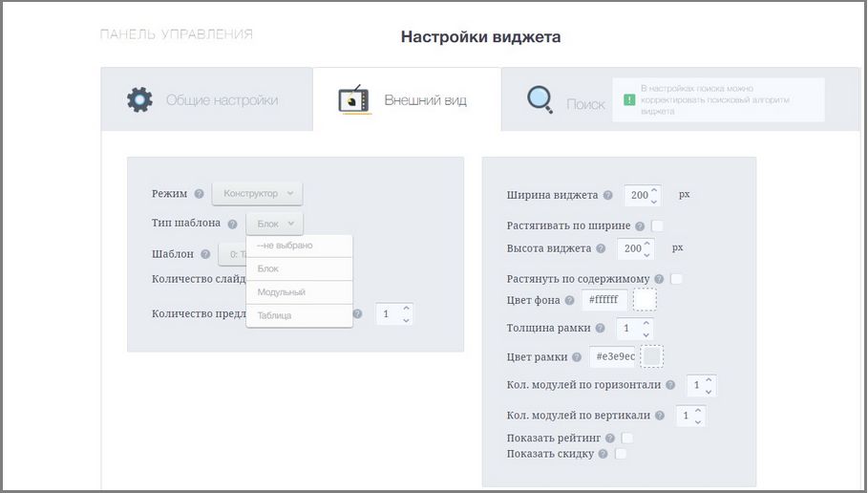Click help icon next to Цвет рамки
Image resolution: width=868 pixels, height=493 pixels.
[577, 357]
